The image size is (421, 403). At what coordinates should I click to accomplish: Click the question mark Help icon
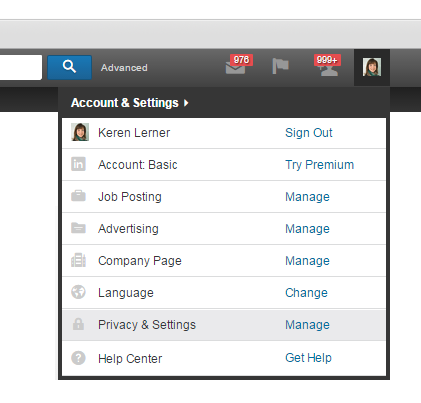[78, 358]
